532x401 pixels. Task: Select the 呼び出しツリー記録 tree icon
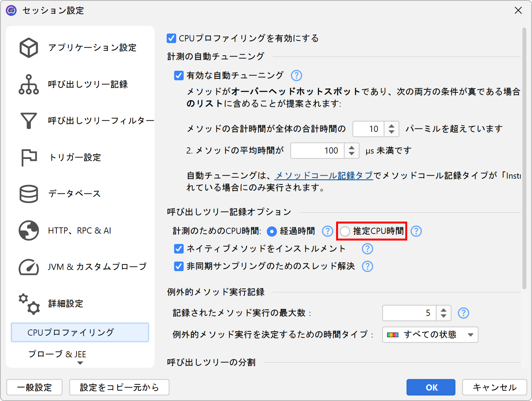click(x=29, y=84)
